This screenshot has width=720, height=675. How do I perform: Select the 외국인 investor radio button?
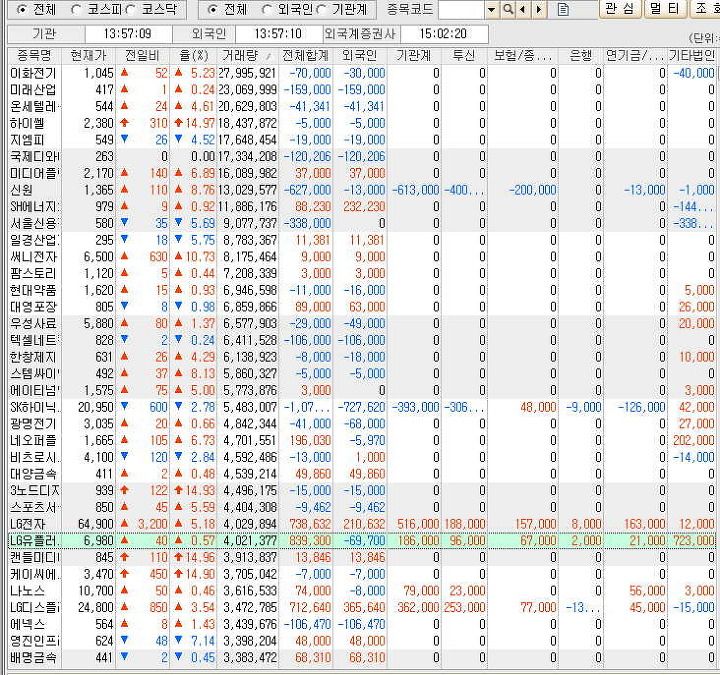click(266, 9)
